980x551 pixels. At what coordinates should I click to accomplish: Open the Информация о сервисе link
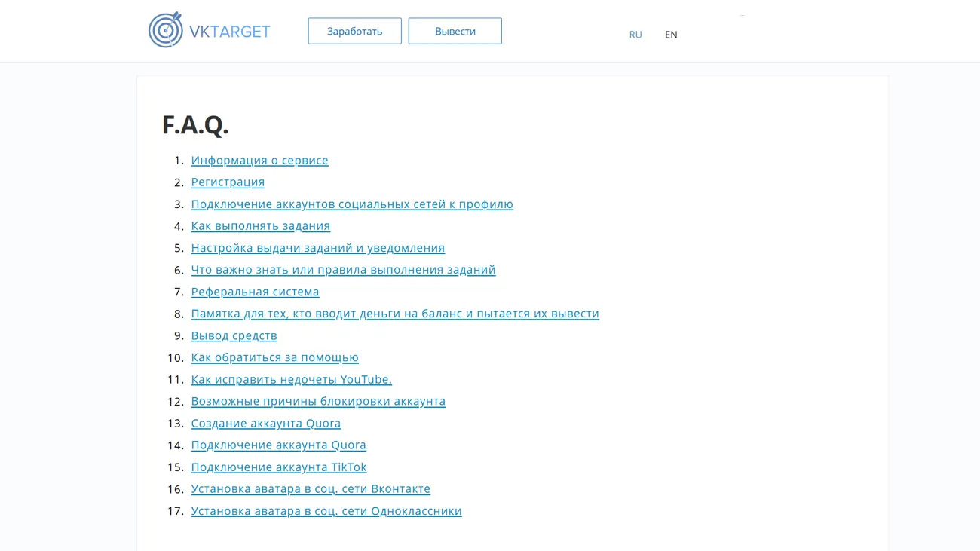[x=259, y=161]
